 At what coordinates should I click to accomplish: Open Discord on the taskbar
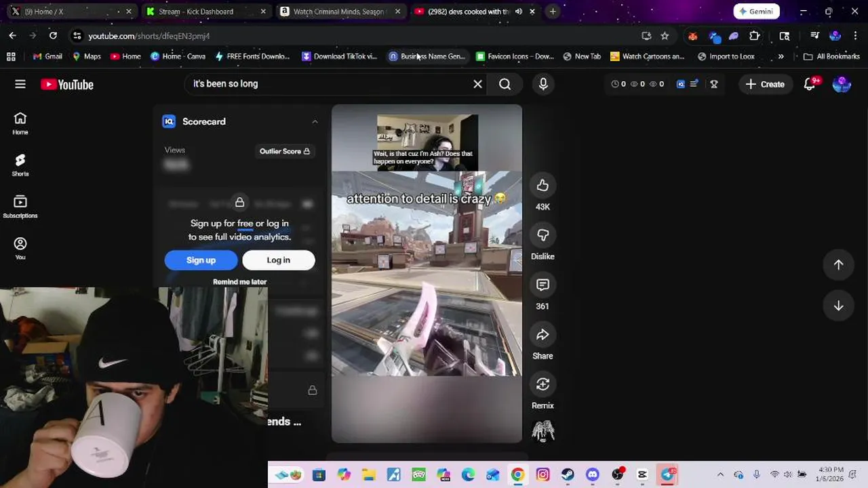tap(593, 474)
